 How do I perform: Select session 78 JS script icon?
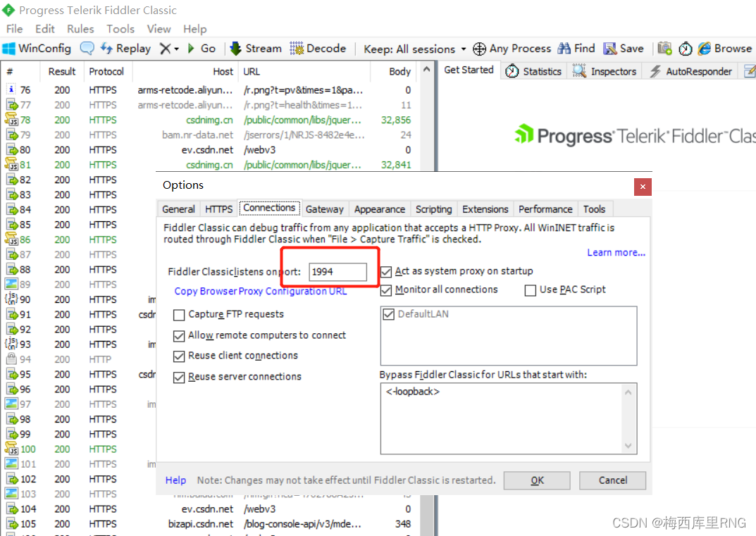pos(11,119)
